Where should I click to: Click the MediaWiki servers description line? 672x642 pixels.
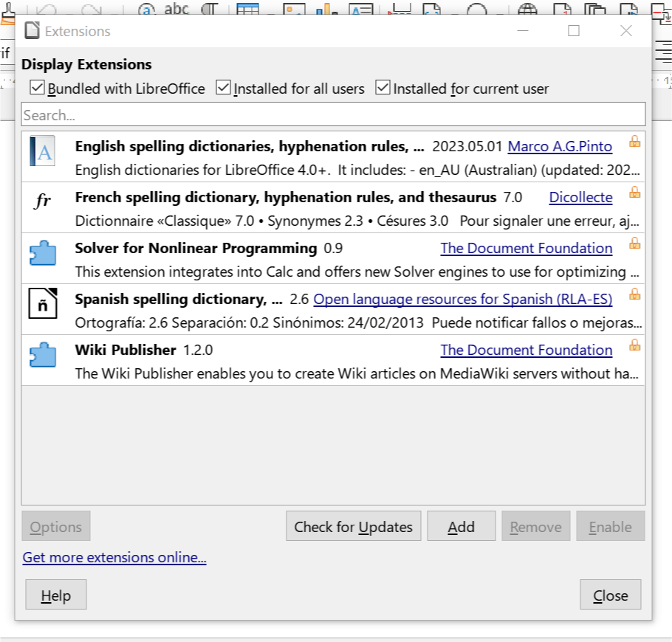357,374
